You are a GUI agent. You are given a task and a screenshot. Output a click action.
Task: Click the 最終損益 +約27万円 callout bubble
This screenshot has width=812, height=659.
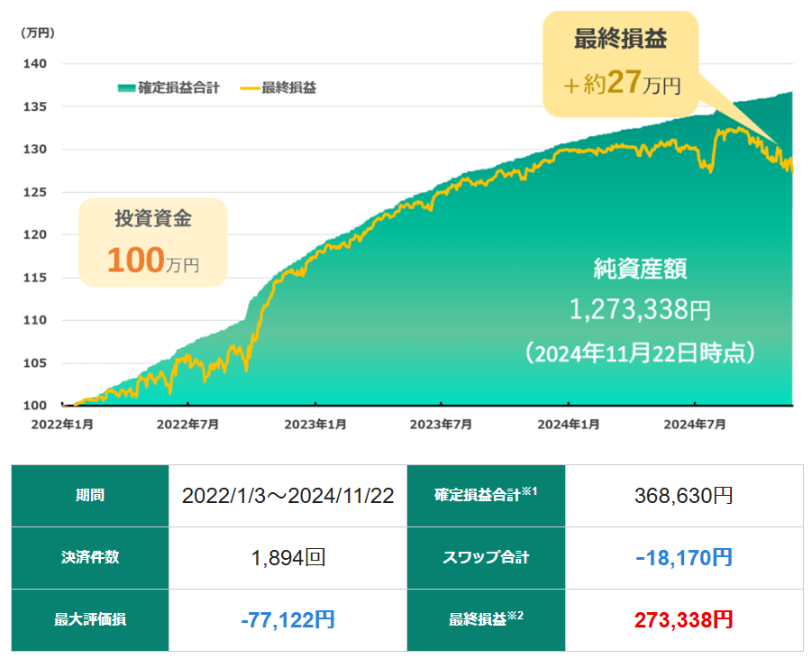tap(620, 64)
